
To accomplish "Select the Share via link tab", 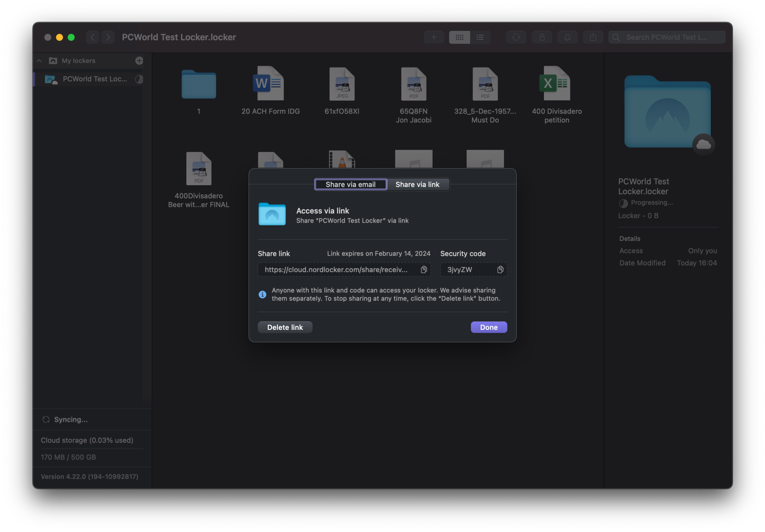I will coord(417,185).
